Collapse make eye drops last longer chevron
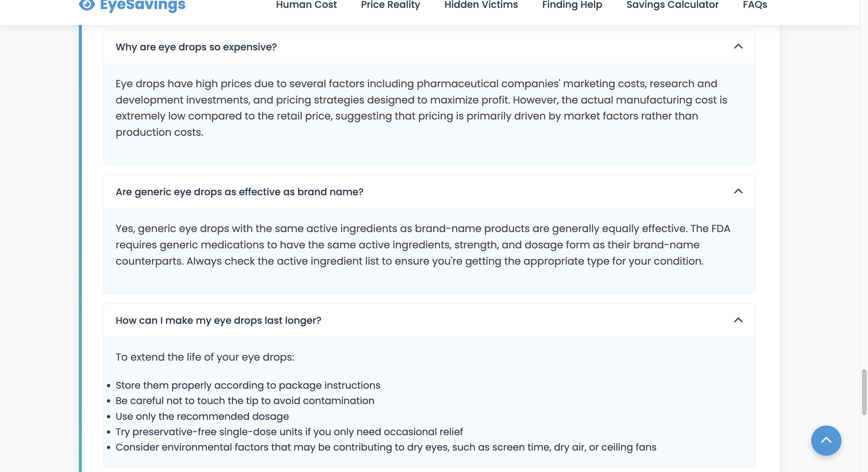Viewport: 868px width, 472px height. (x=738, y=320)
